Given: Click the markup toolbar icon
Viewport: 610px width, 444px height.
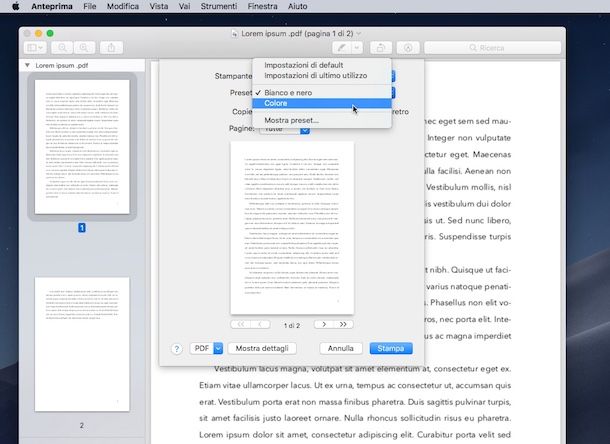Looking at the screenshot, I should [408, 47].
